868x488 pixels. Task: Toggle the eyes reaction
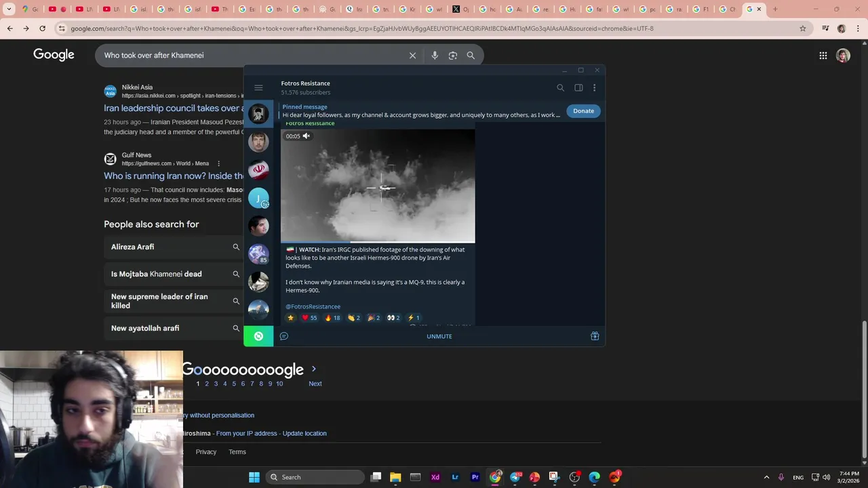tap(393, 317)
